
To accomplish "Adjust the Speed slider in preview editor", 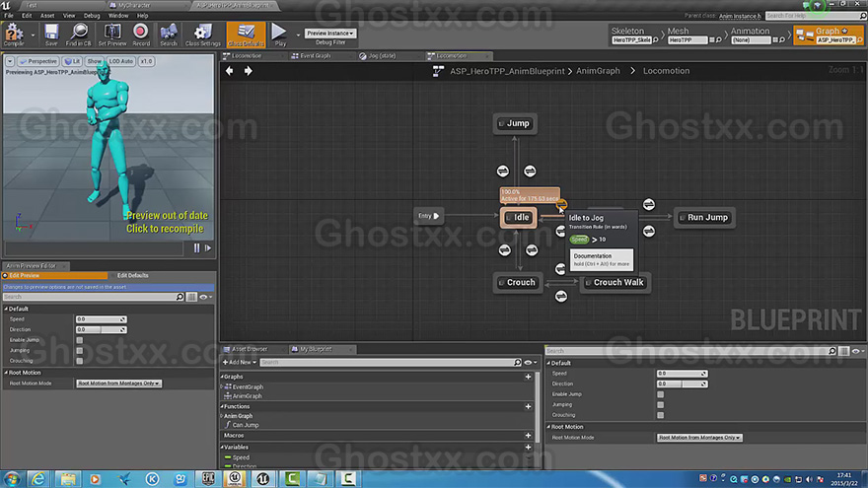I will coord(101,319).
